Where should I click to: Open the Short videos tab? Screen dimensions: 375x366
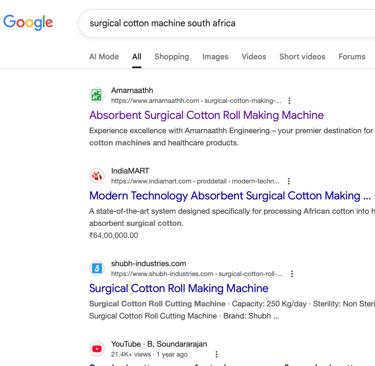(302, 57)
